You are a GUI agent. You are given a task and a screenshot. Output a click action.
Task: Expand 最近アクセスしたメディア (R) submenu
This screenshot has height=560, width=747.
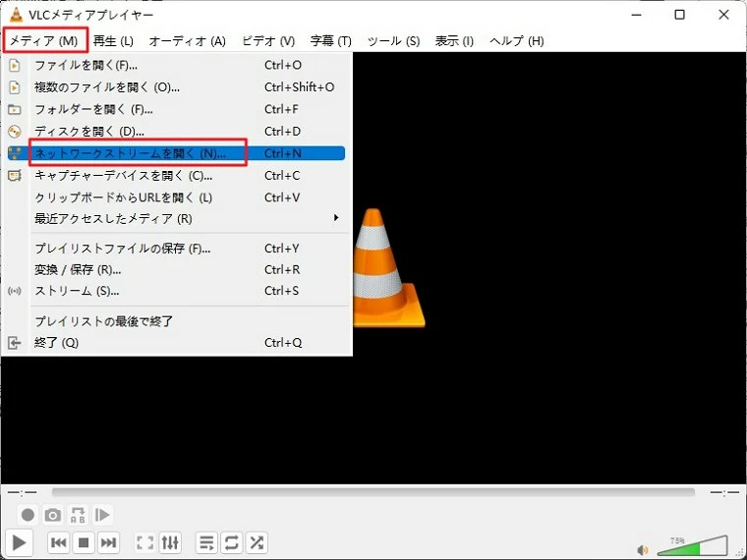(176, 218)
